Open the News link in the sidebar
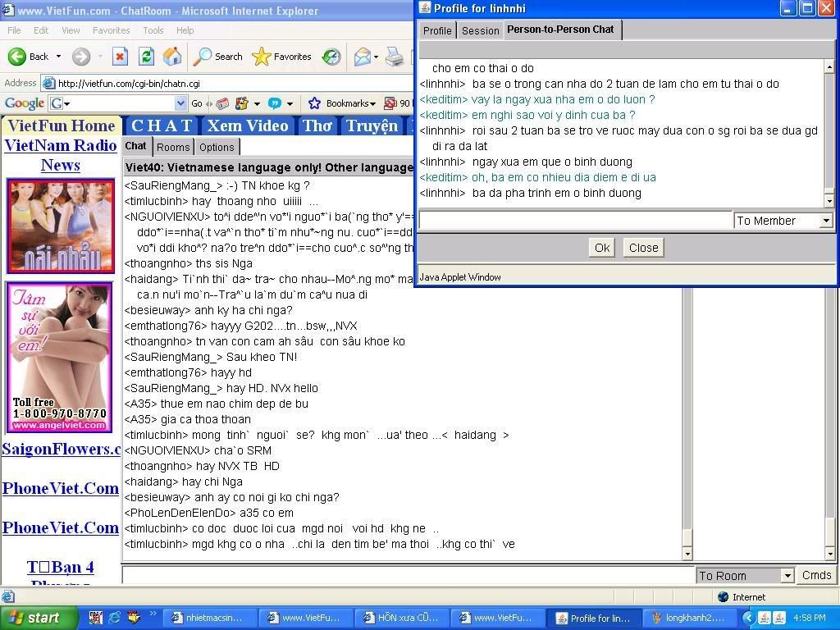The image size is (840, 630). (61, 165)
